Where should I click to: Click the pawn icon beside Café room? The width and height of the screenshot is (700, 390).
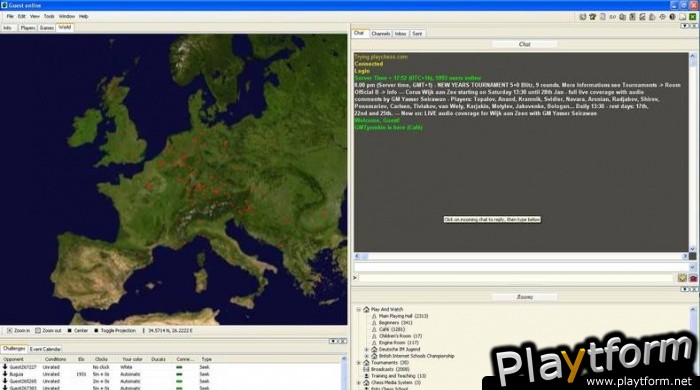point(374,329)
